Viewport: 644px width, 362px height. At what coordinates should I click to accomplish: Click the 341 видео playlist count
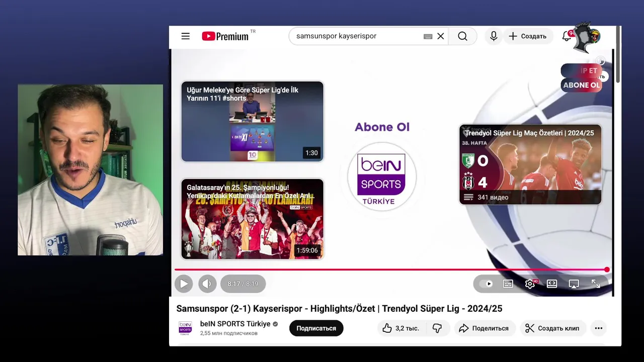click(x=493, y=197)
